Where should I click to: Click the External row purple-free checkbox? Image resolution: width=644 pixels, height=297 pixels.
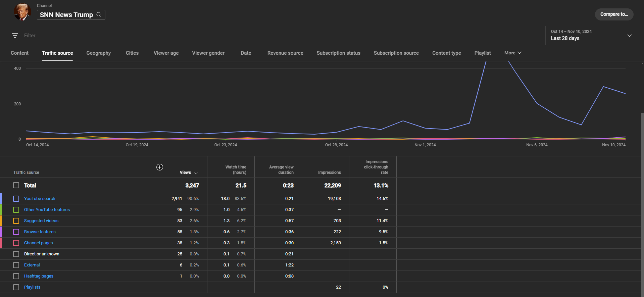pyautogui.click(x=16, y=265)
